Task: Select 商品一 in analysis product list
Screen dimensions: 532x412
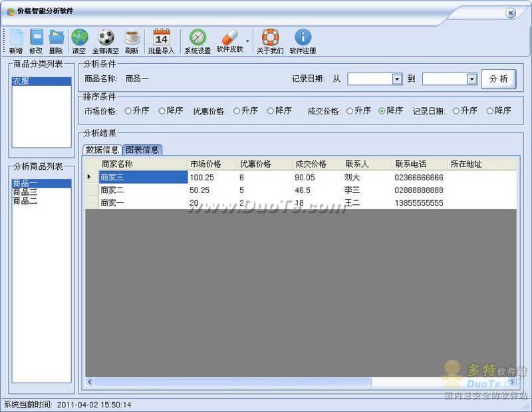Action: click(x=42, y=184)
